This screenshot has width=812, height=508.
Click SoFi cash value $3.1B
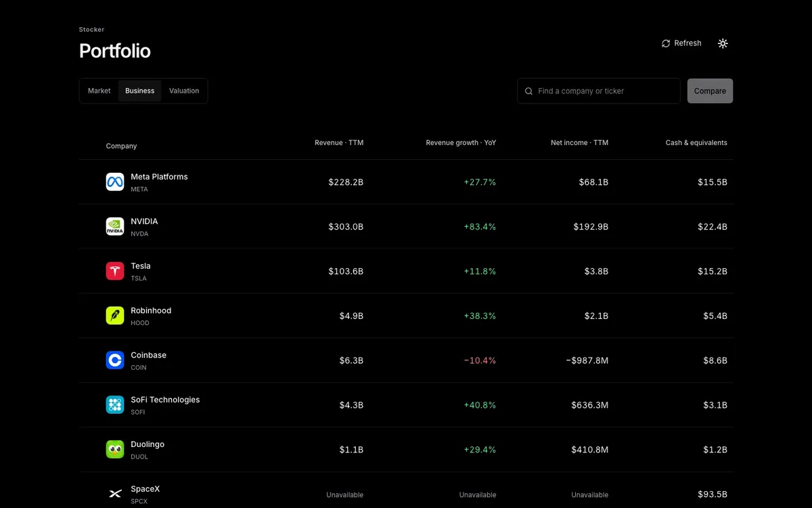[x=715, y=405]
